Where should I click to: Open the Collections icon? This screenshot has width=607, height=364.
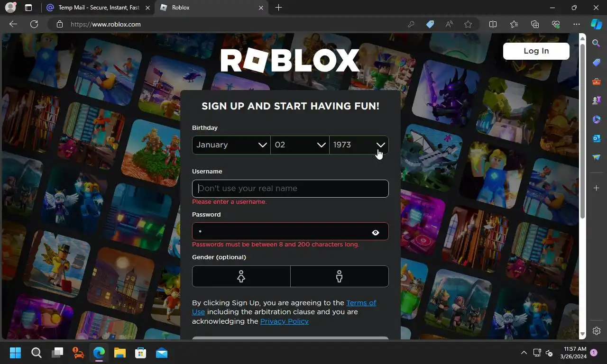tap(535, 24)
